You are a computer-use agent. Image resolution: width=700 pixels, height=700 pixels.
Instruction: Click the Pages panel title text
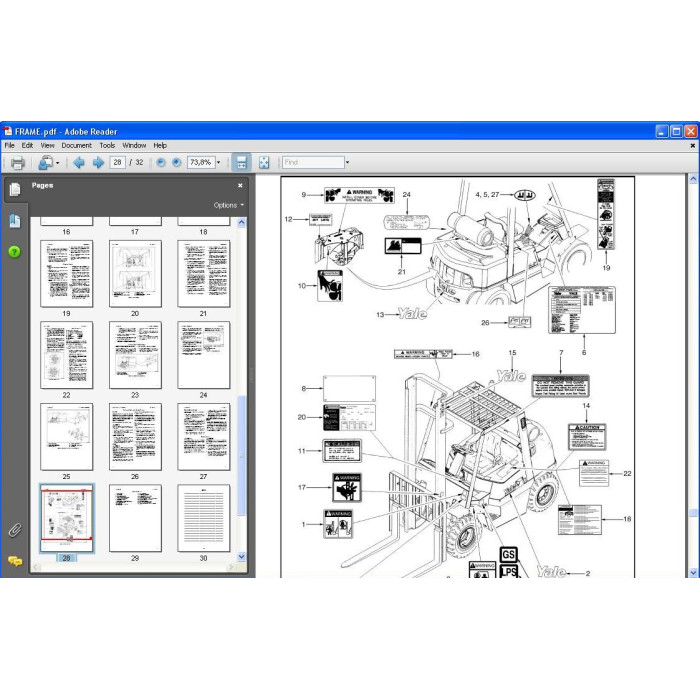click(42, 185)
